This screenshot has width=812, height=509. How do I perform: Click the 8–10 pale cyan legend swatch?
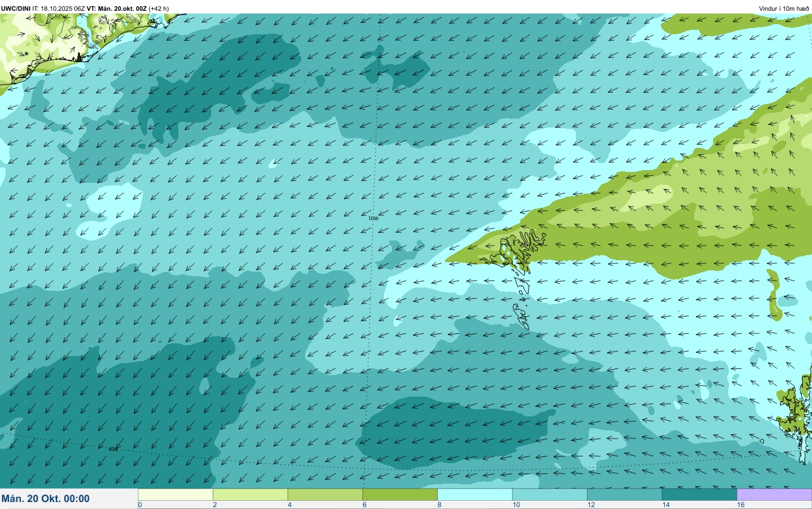point(475,494)
